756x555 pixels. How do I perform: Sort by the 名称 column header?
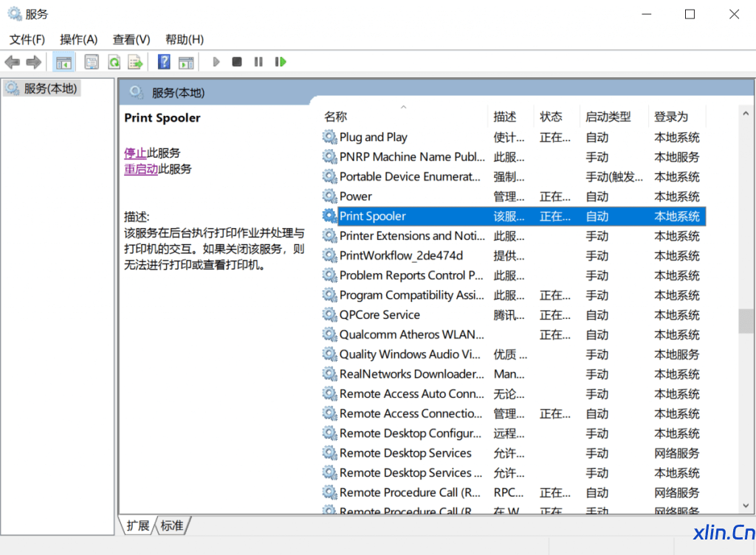pyautogui.click(x=404, y=117)
